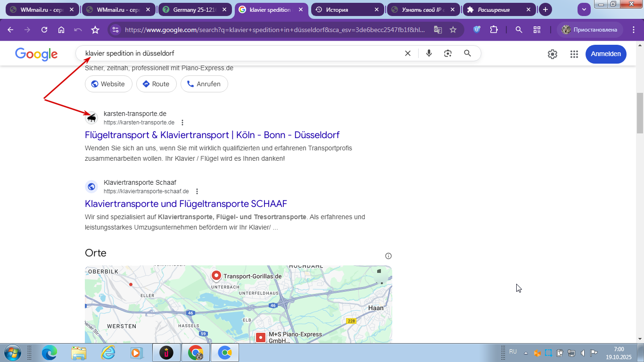Open more options for klaviertransporte-schaaf.de result
This screenshot has width=644, height=362.
[x=197, y=191]
